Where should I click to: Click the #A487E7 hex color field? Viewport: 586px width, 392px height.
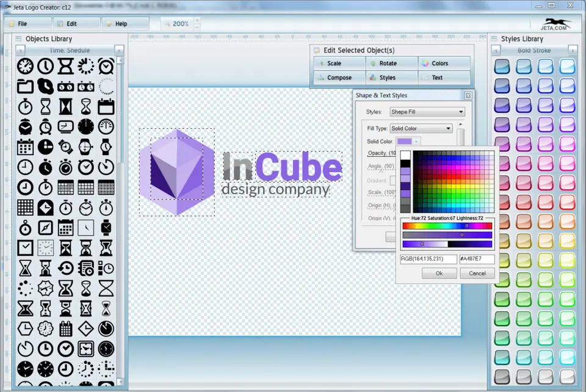pos(477,259)
